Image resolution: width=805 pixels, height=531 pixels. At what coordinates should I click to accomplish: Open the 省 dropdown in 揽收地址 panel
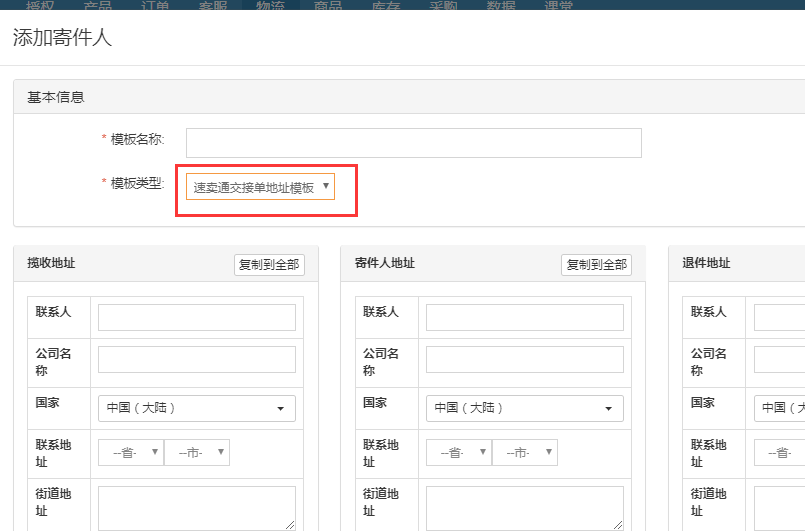point(131,452)
